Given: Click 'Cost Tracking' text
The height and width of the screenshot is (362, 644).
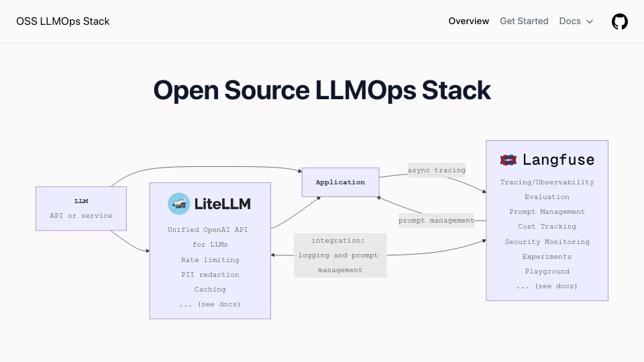Looking at the screenshot, I should point(547,227).
